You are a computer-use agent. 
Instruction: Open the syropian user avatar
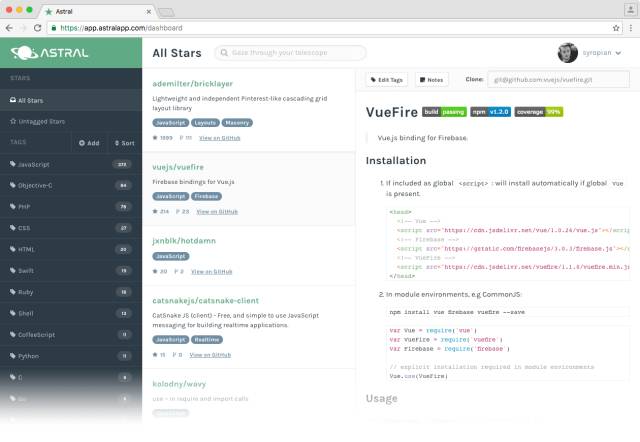(x=568, y=53)
